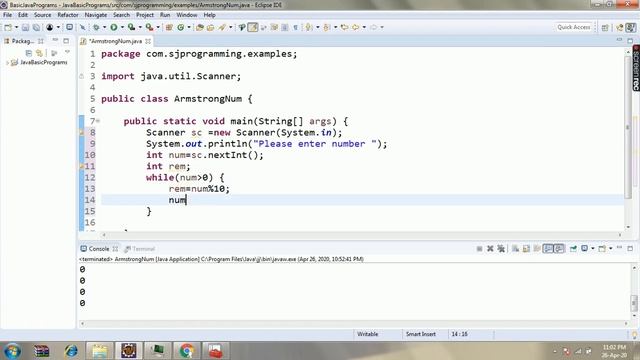Click the Save icon in toolbar
This screenshot has width=640, height=360.
pos(25,27)
